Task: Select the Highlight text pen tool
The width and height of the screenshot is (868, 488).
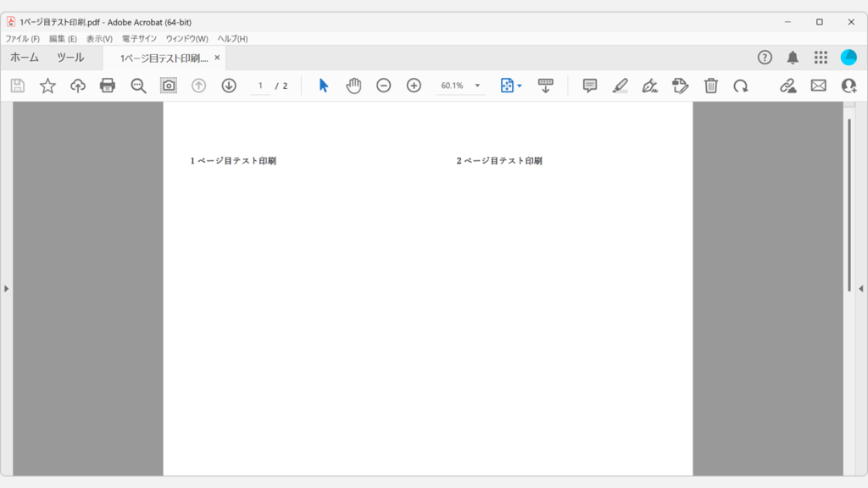Action: click(x=620, y=86)
